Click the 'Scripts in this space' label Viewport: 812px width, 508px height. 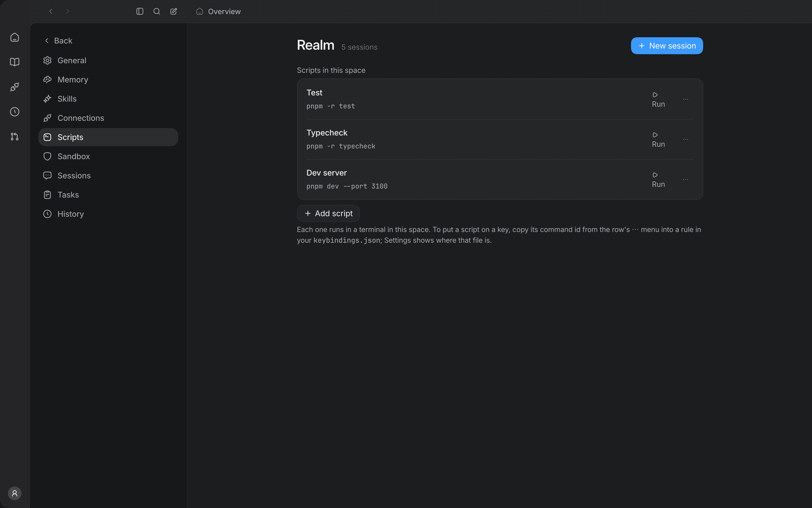pos(331,70)
